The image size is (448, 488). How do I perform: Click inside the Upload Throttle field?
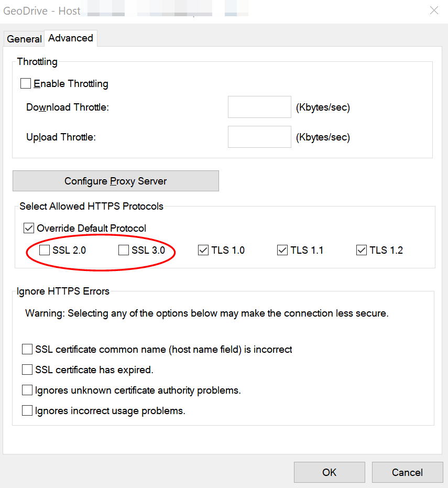coord(259,137)
